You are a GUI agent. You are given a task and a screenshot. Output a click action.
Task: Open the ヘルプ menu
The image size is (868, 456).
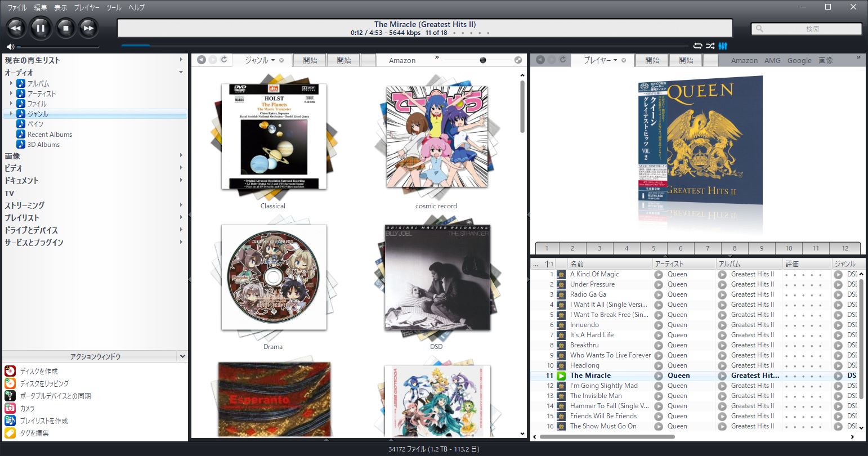click(x=137, y=7)
